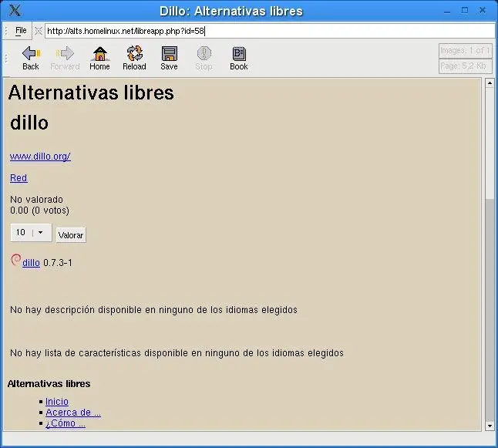Save page with the floppy icon

[x=169, y=58]
